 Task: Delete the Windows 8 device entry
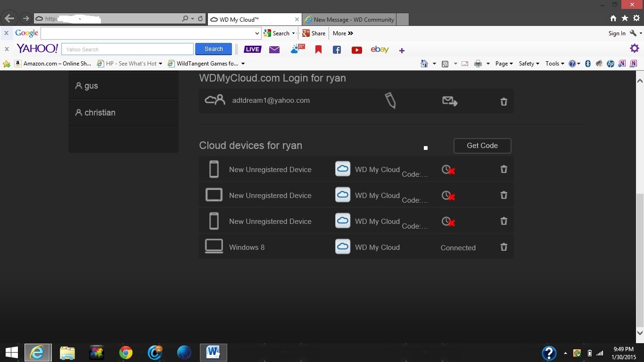pyautogui.click(x=504, y=247)
